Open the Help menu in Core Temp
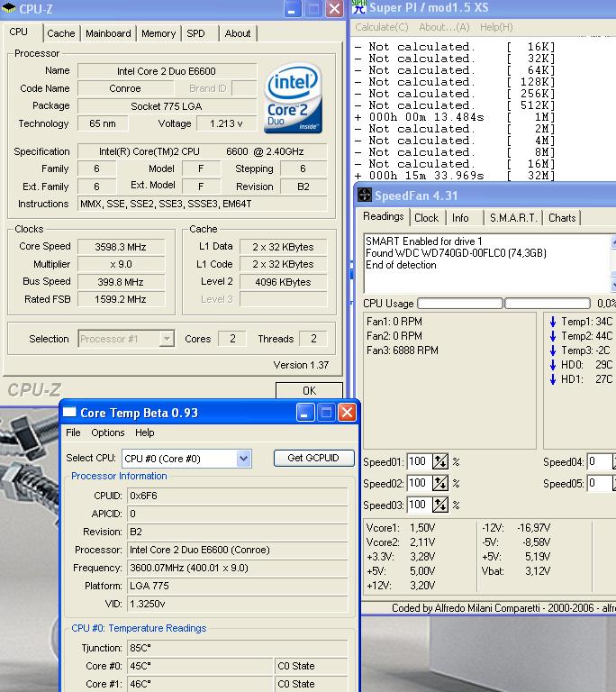The width and height of the screenshot is (616, 692). point(145,432)
